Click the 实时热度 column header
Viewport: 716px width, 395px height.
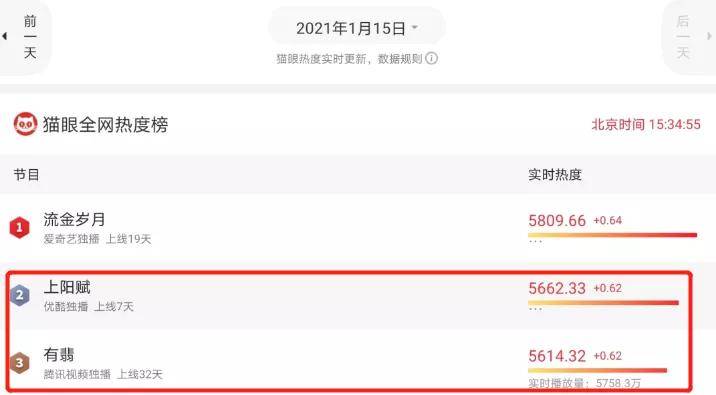click(554, 175)
